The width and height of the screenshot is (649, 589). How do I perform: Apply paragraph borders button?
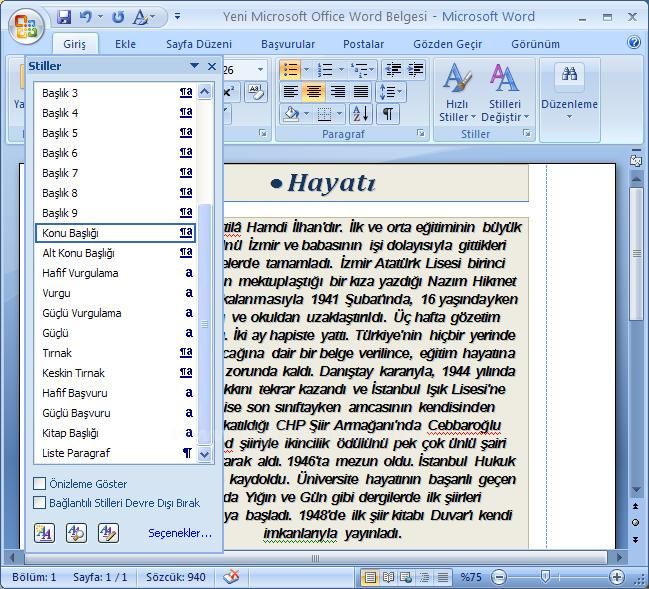pos(324,114)
